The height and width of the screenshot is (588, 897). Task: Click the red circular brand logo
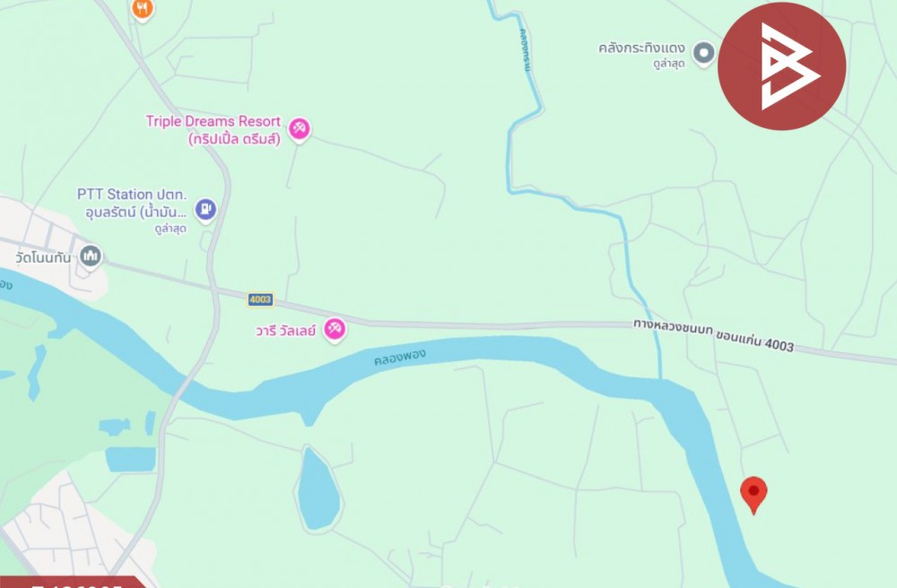click(781, 66)
